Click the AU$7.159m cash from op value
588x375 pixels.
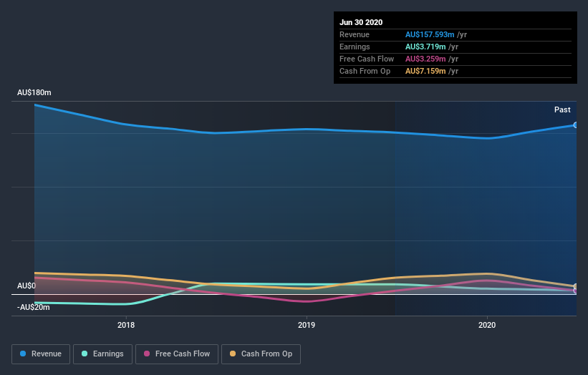[x=425, y=71]
